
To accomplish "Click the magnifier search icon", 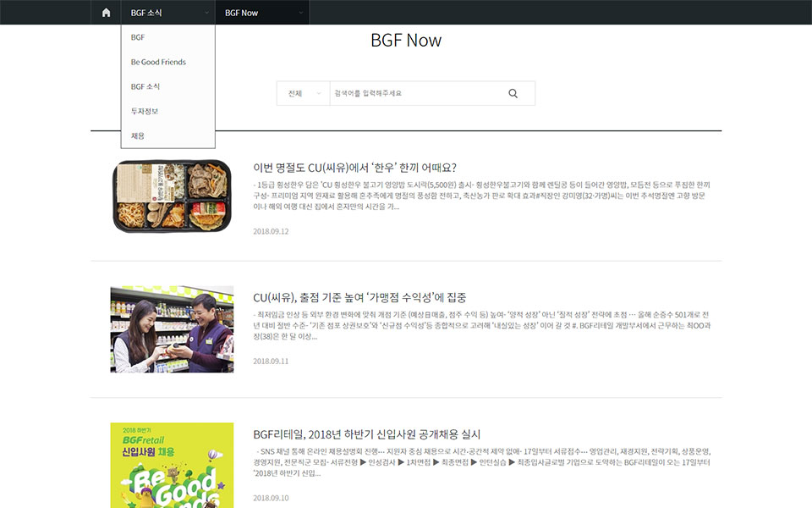I will coord(513,94).
